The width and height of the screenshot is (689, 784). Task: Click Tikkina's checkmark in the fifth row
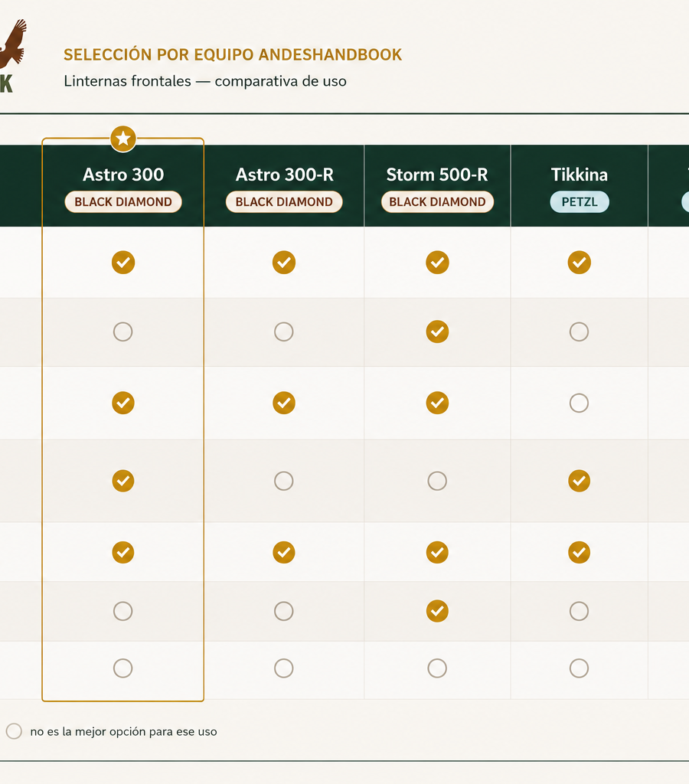[x=579, y=553]
